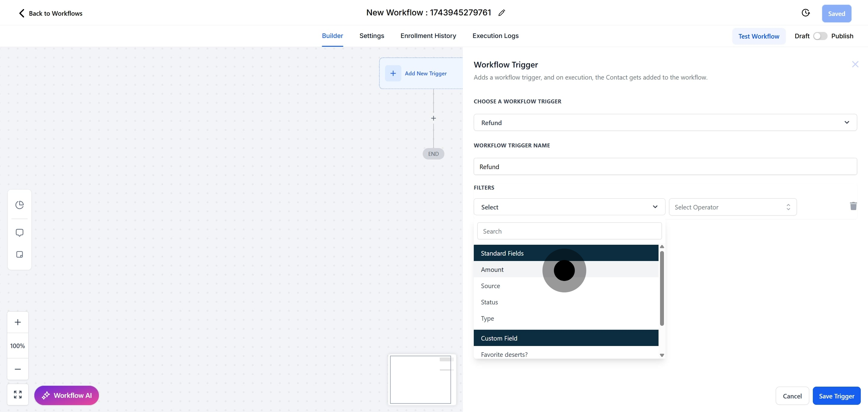Zoom in the canvas with plus
Image resolution: width=868 pixels, height=412 pixels.
[x=18, y=322]
